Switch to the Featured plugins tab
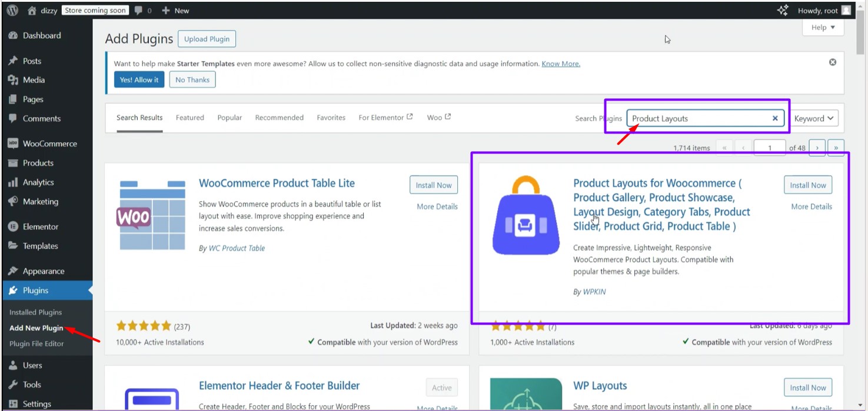Screen dimensions: 868x411 [189, 117]
